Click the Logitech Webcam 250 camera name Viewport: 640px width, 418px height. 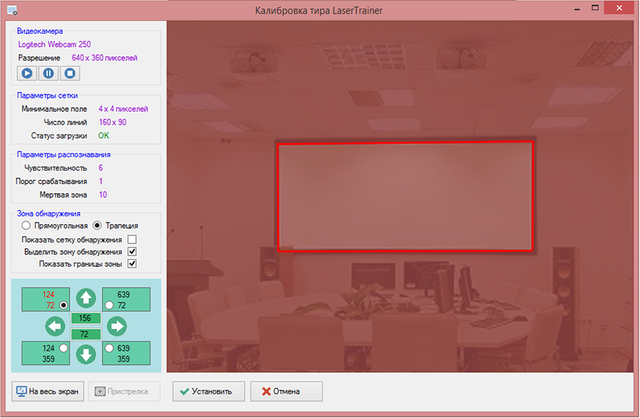point(54,44)
